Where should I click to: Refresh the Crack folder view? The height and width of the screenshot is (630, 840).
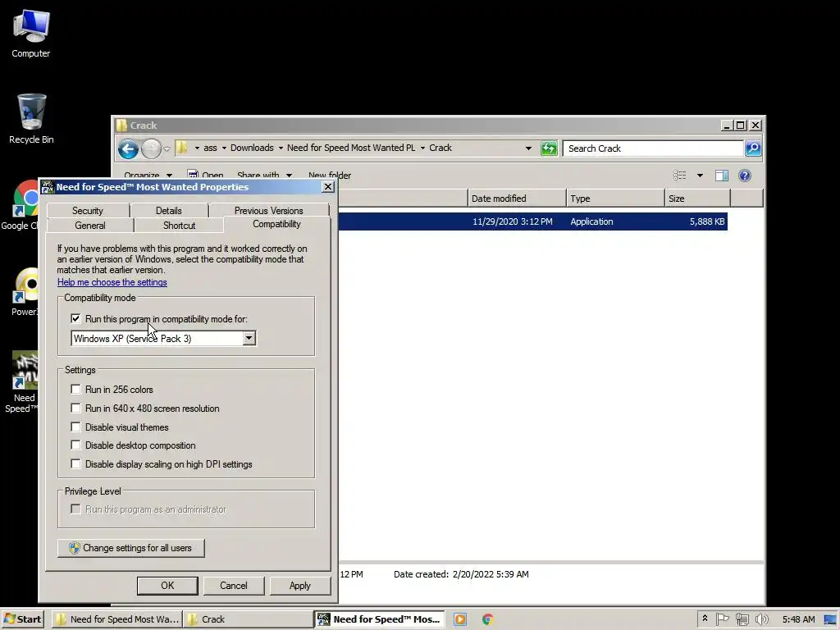click(549, 148)
